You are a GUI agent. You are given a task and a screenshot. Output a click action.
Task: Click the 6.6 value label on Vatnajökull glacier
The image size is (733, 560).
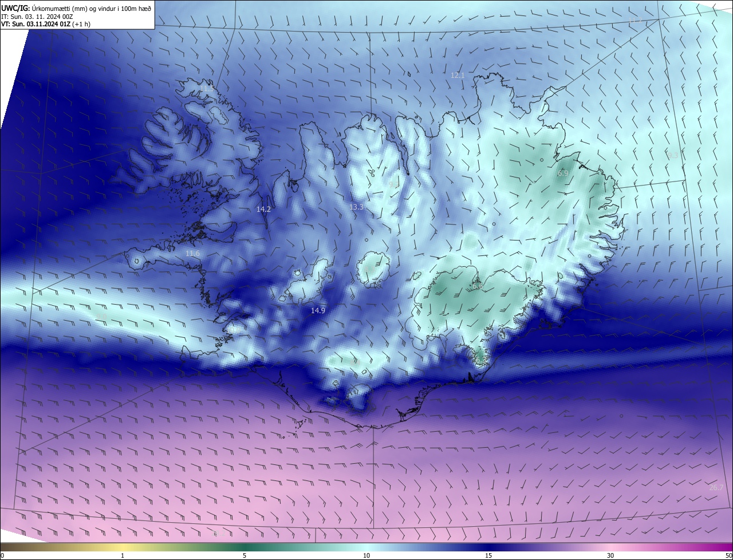coord(478,286)
